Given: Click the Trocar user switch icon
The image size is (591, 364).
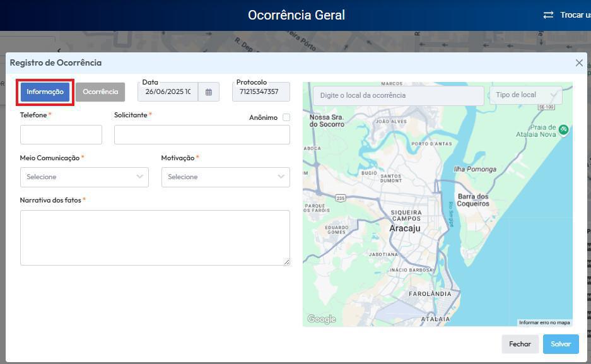Looking at the screenshot, I should (548, 15).
